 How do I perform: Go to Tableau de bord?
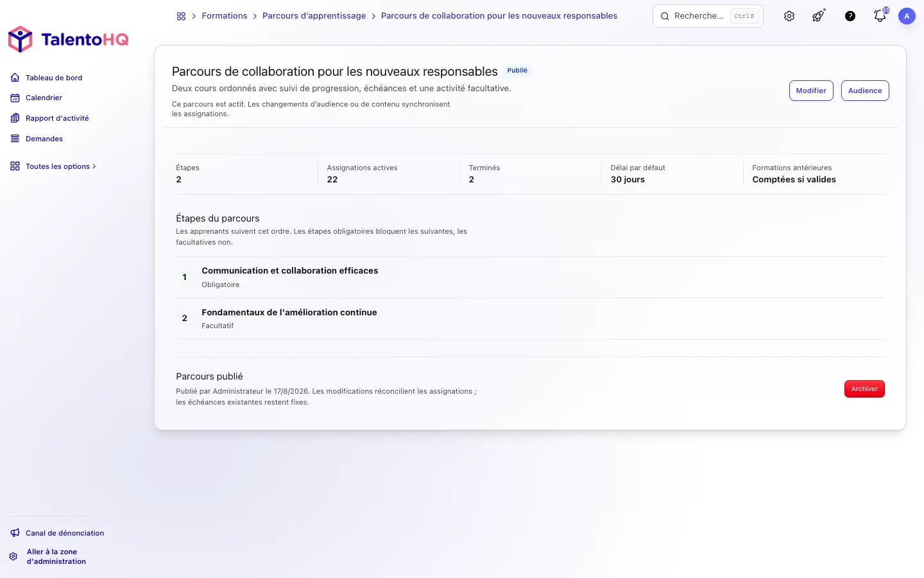tap(54, 78)
